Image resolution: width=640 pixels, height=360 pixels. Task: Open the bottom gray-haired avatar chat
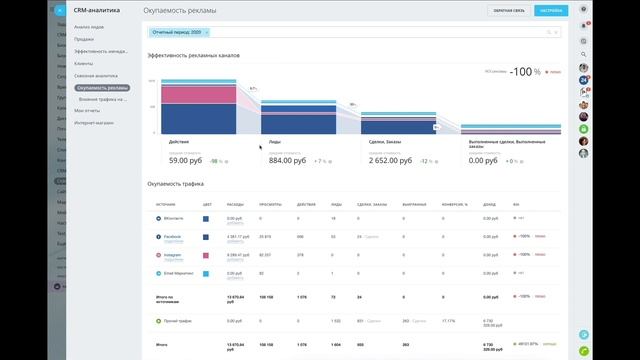tap(584, 153)
